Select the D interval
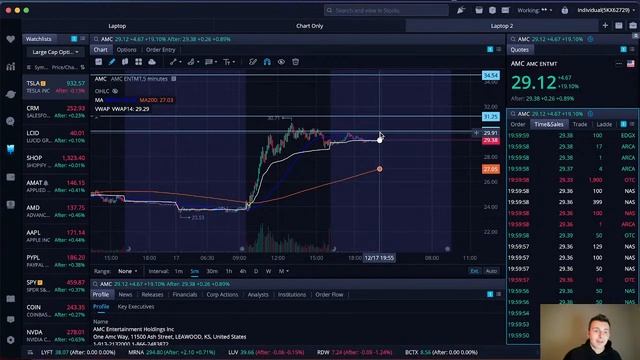Image resolution: width=640 pixels, height=360 pixels. (256, 271)
